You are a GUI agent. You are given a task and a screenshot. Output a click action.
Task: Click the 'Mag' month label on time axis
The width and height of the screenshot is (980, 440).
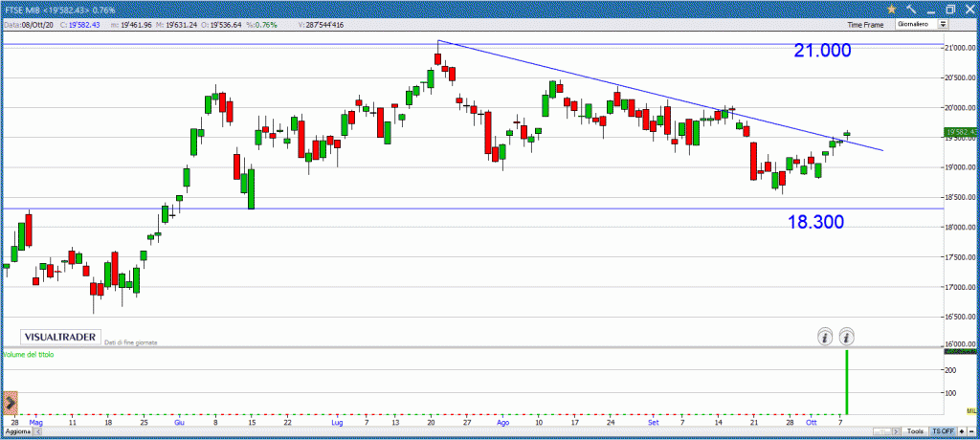[x=35, y=422]
